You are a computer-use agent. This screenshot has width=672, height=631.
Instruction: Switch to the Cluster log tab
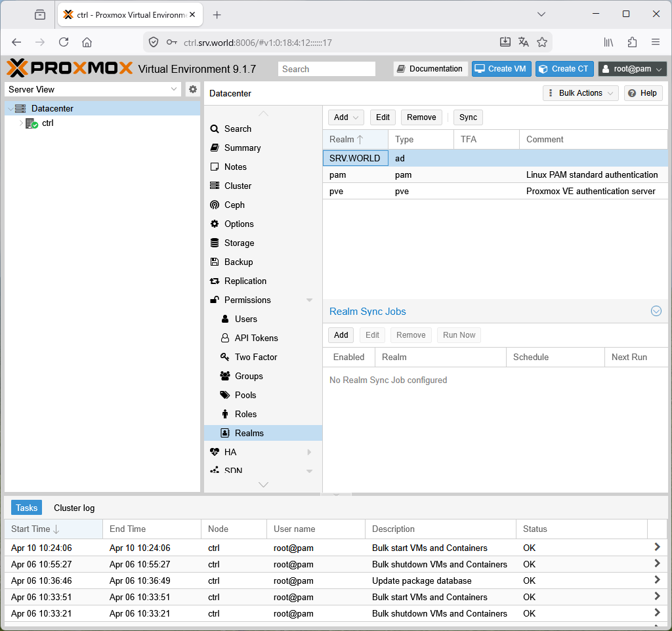[x=74, y=508]
